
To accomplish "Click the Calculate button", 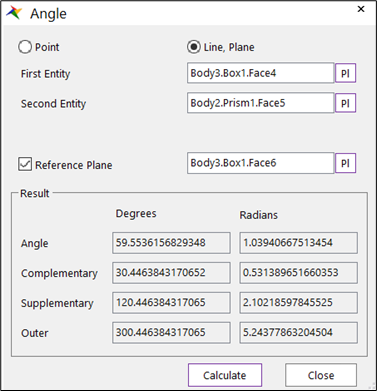I will 225,375.
